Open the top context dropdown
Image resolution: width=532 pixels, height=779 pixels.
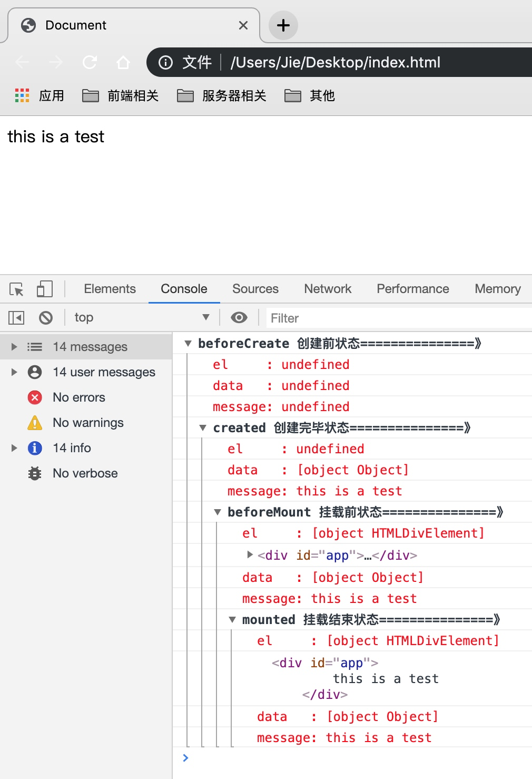(142, 317)
